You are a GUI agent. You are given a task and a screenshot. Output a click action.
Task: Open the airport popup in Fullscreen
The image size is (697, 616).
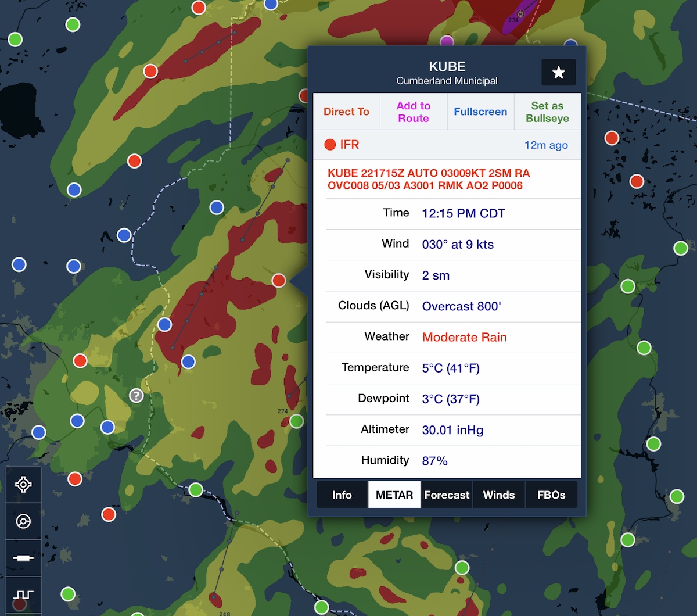coord(480,112)
